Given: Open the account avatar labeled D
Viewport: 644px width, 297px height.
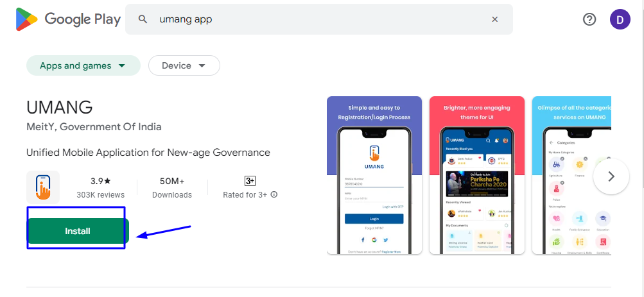Looking at the screenshot, I should pyautogui.click(x=620, y=19).
